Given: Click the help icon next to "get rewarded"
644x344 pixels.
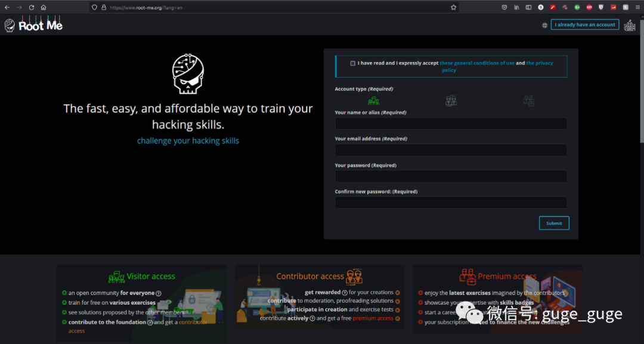Looking at the screenshot, I should tap(345, 293).
